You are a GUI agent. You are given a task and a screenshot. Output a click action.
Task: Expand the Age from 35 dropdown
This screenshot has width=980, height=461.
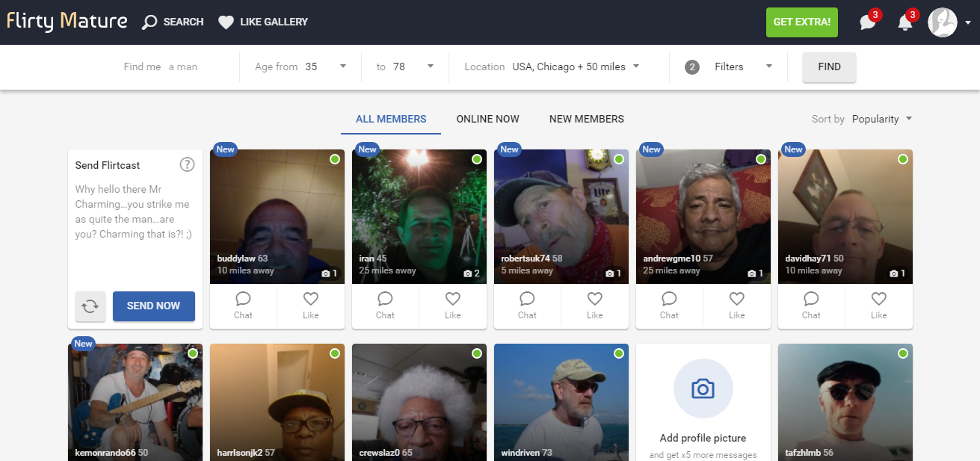(x=302, y=66)
